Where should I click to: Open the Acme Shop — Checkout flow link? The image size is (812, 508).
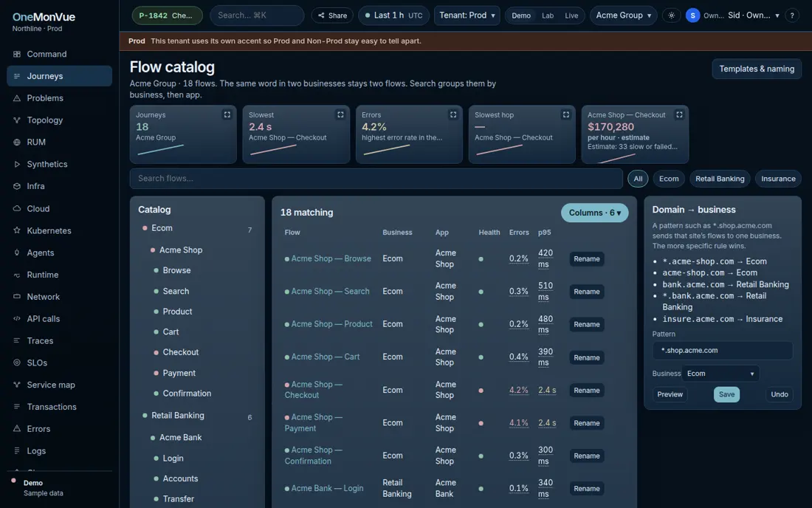(x=313, y=389)
